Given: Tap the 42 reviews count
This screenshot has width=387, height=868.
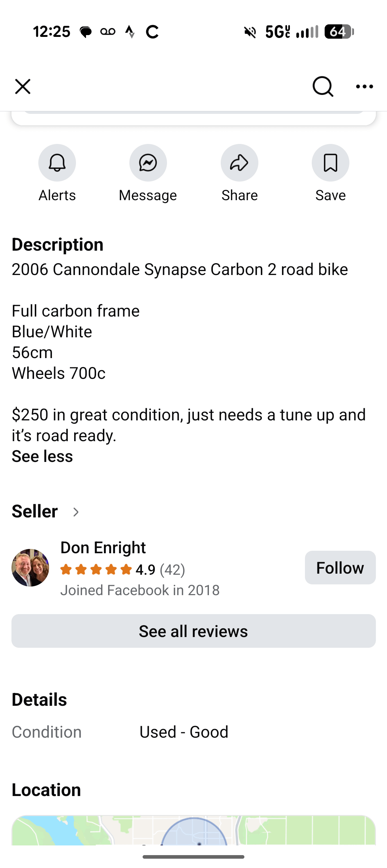Looking at the screenshot, I should click(172, 570).
